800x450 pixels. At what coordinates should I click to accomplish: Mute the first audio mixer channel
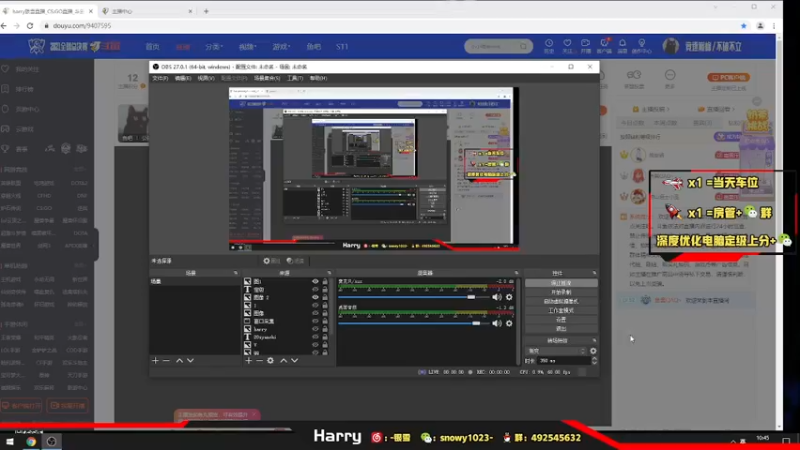pos(497,297)
